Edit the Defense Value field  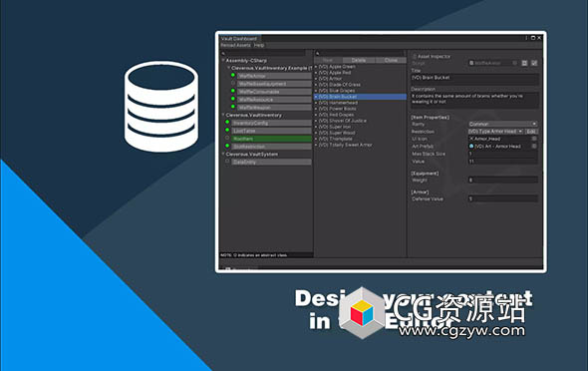coord(503,198)
